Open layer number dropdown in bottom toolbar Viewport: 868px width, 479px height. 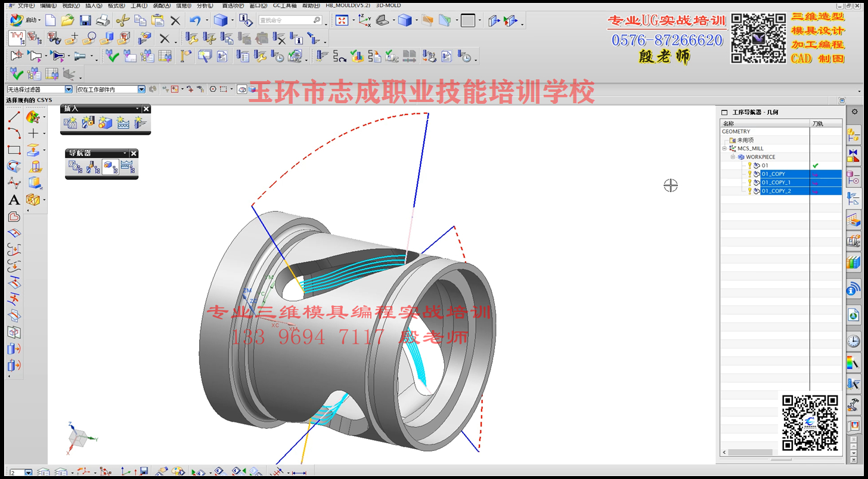(29, 473)
